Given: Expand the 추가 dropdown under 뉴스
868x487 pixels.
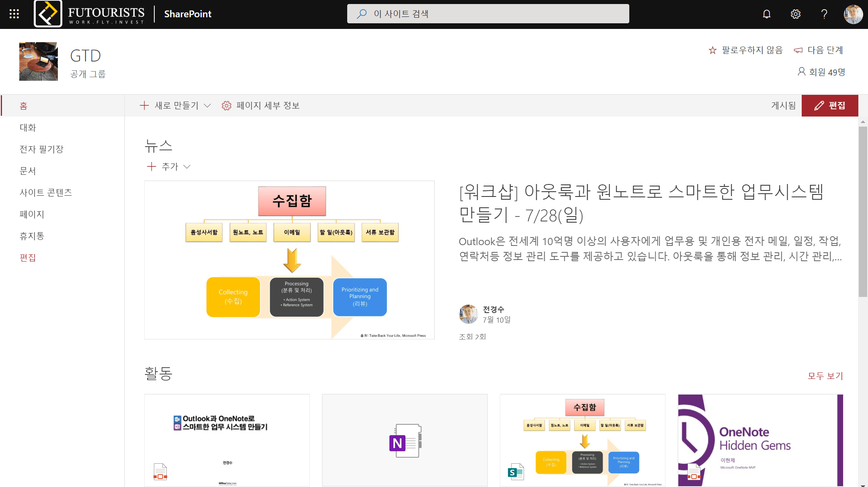Looking at the screenshot, I should click(x=169, y=166).
